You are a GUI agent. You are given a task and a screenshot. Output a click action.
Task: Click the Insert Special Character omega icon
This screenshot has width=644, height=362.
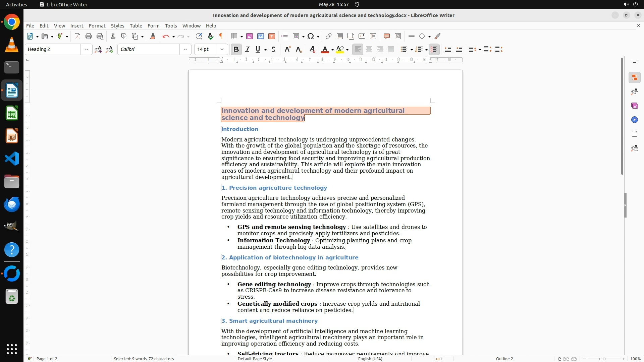pyautogui.click(x=311, y=37)
